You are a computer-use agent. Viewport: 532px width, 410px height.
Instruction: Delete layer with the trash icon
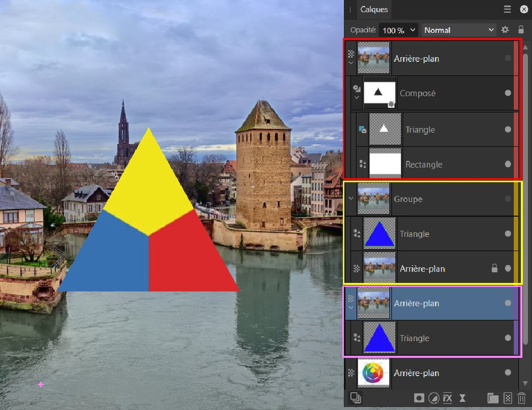[521, 398]
